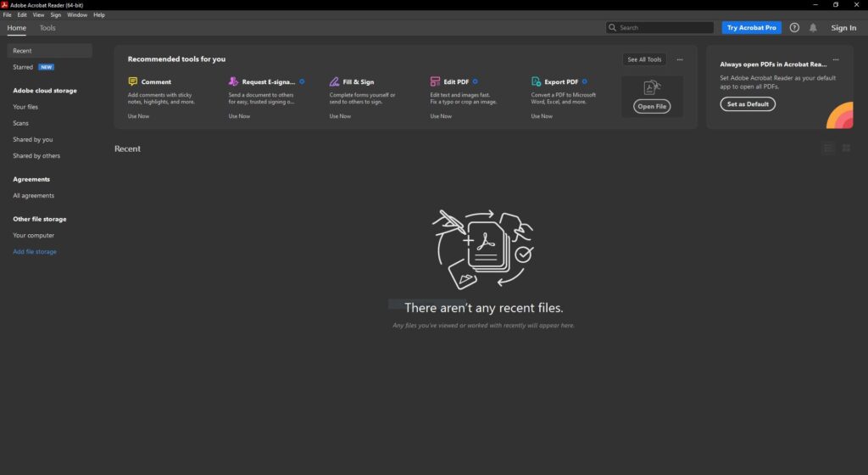The height and width of the screenshot is (475, 868).
Task: Click the Comment tool icon
Action: click(x=133, y=81)
